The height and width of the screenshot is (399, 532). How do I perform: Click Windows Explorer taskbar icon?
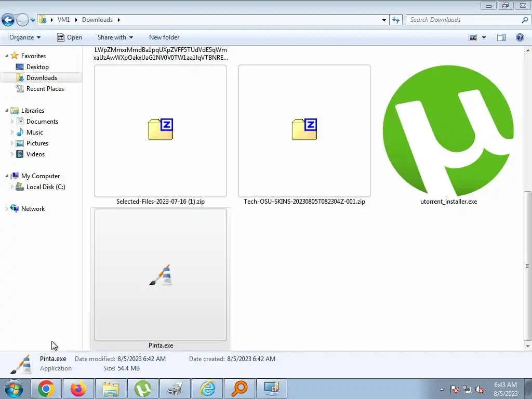(111, 389)
